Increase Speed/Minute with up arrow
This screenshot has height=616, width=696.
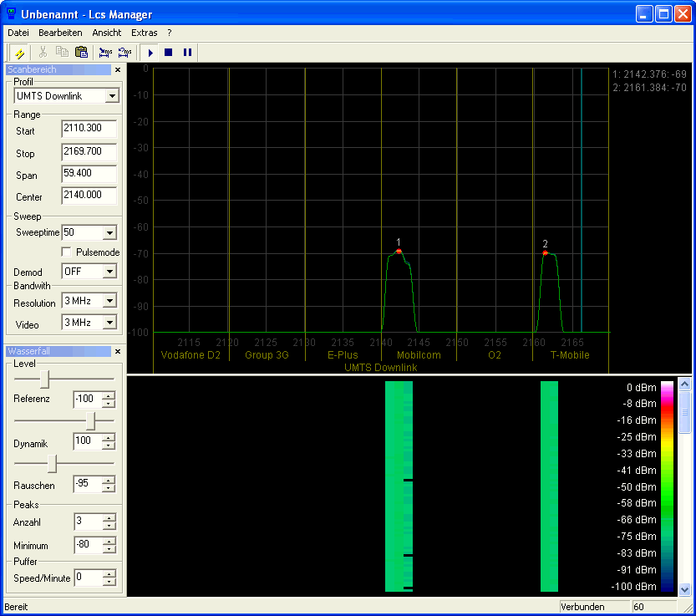pyautogui.click(x=109, y=574)
